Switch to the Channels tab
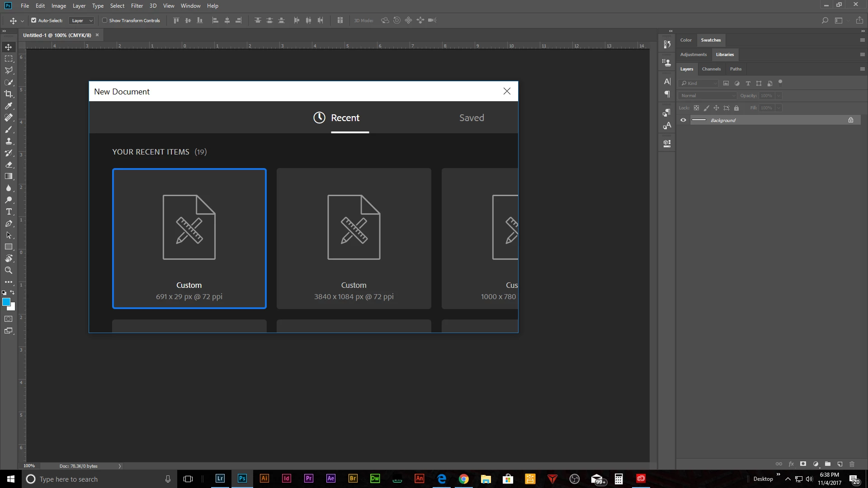 711,69
